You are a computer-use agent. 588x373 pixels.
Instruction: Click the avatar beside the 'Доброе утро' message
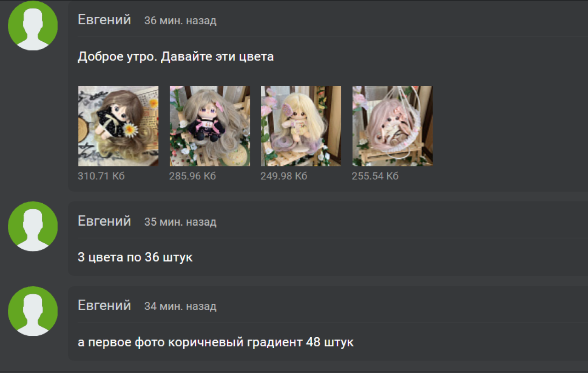click(x=33, y=26)
